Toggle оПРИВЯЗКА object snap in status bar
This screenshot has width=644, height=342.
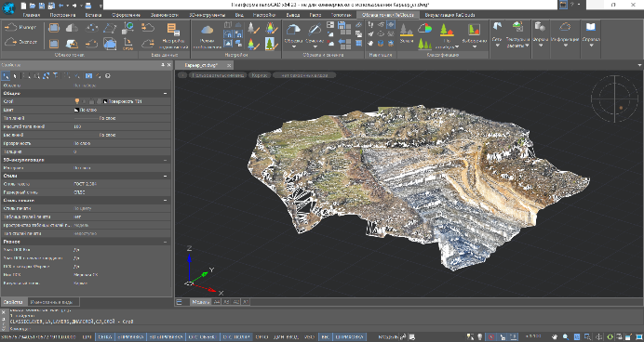click(129, 337)
